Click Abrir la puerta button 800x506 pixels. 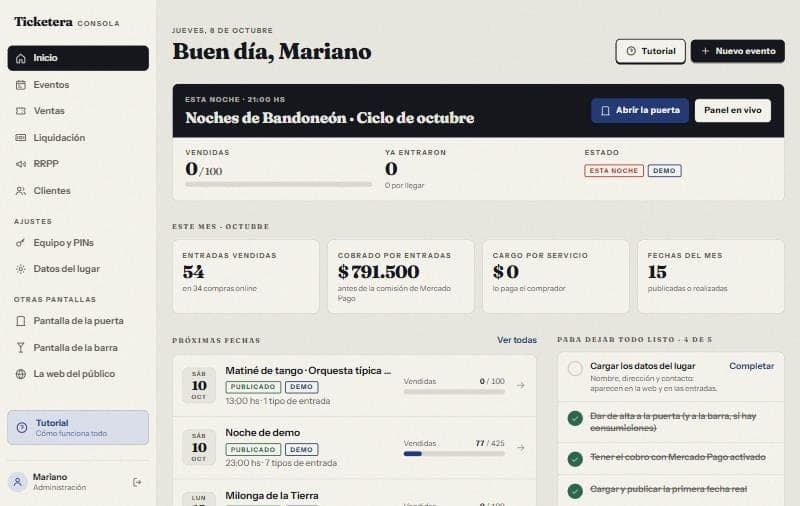(x=640, y=111)
